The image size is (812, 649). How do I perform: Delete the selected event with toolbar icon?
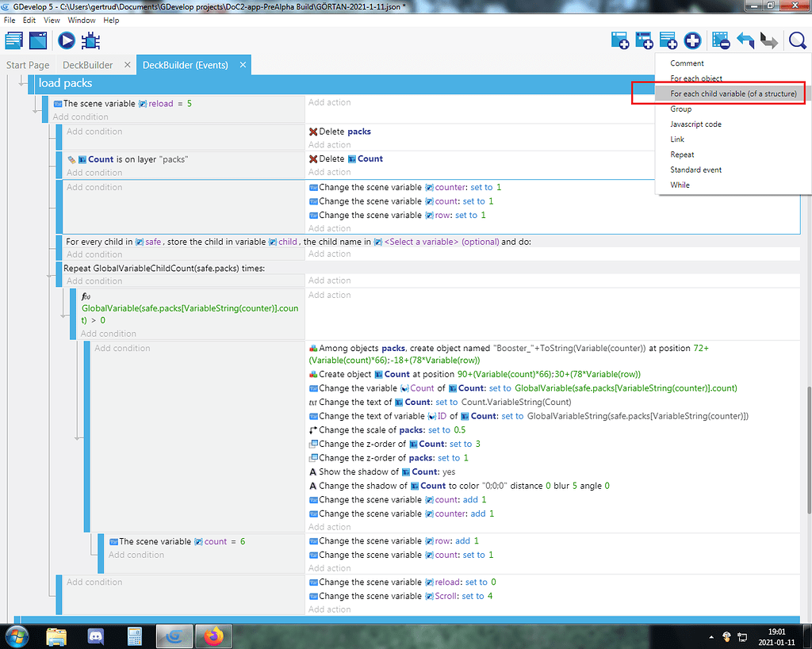tap(720, 40)
